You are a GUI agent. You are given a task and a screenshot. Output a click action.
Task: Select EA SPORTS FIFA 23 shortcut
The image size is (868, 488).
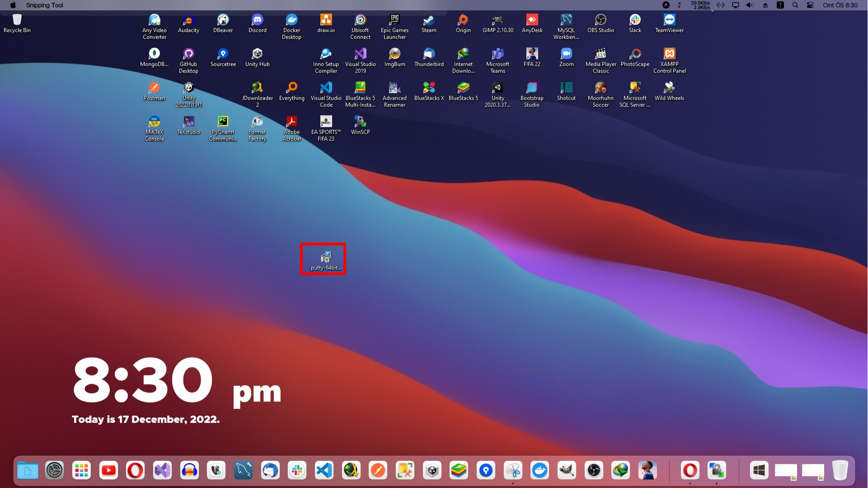(326, 129)
